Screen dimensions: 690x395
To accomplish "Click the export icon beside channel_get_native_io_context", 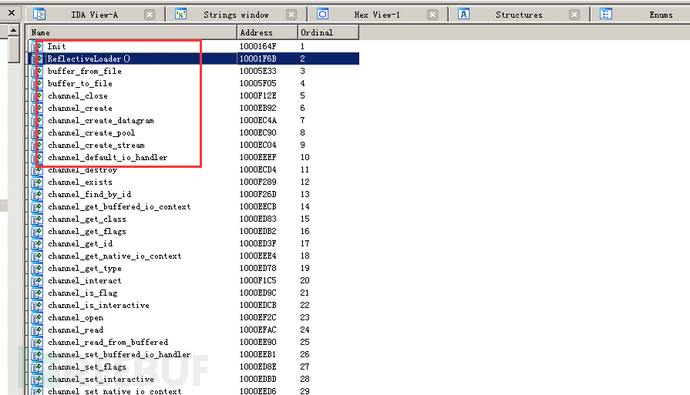I will [37, 256].
